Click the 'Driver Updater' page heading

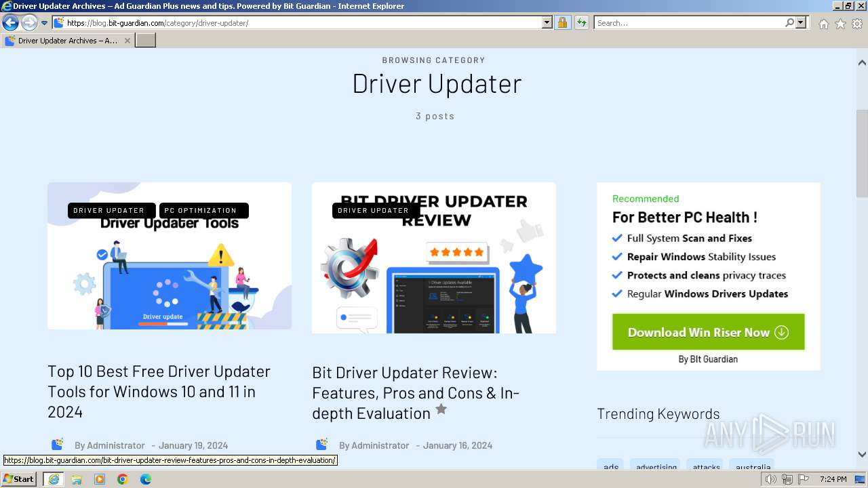(x=437, y=83)
